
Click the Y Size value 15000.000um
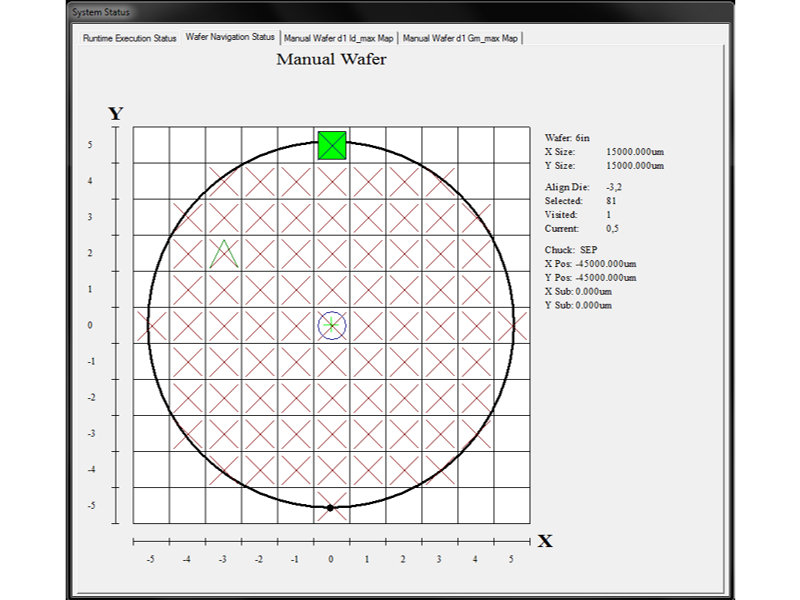point(635,165)
